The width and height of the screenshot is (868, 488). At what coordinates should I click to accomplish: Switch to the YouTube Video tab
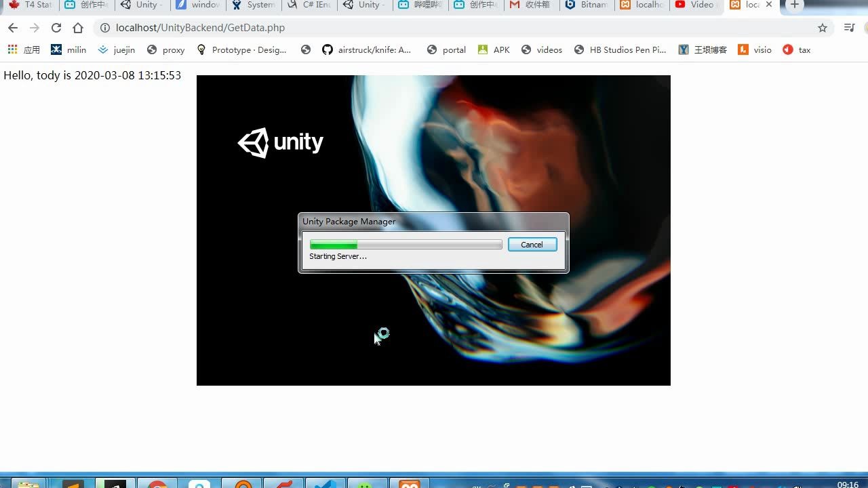[696, 5]
